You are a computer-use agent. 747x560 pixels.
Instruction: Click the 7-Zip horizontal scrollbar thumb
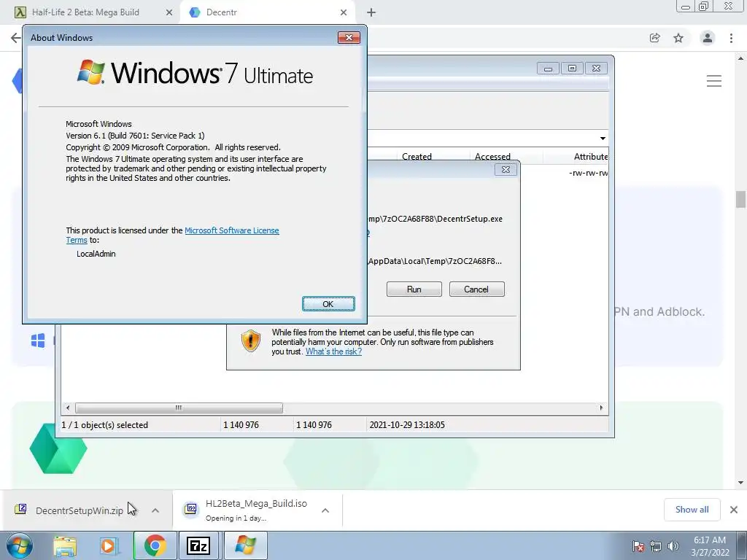pos(179,408)
